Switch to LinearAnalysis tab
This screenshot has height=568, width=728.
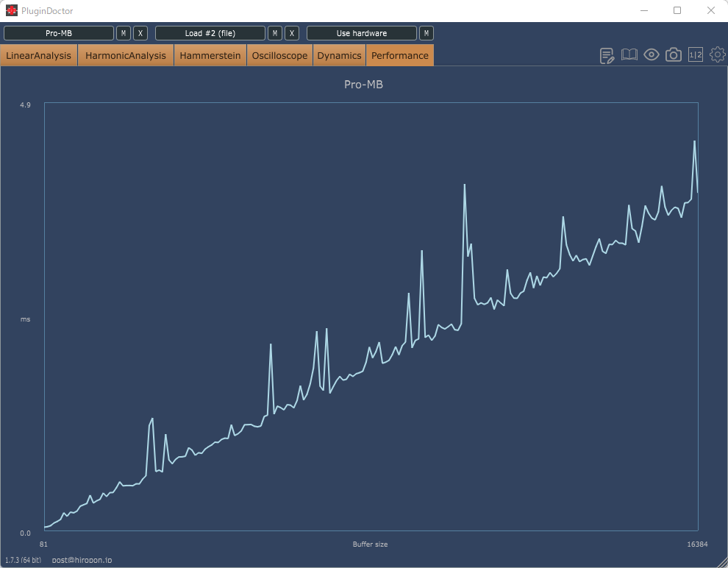point(38,55)
